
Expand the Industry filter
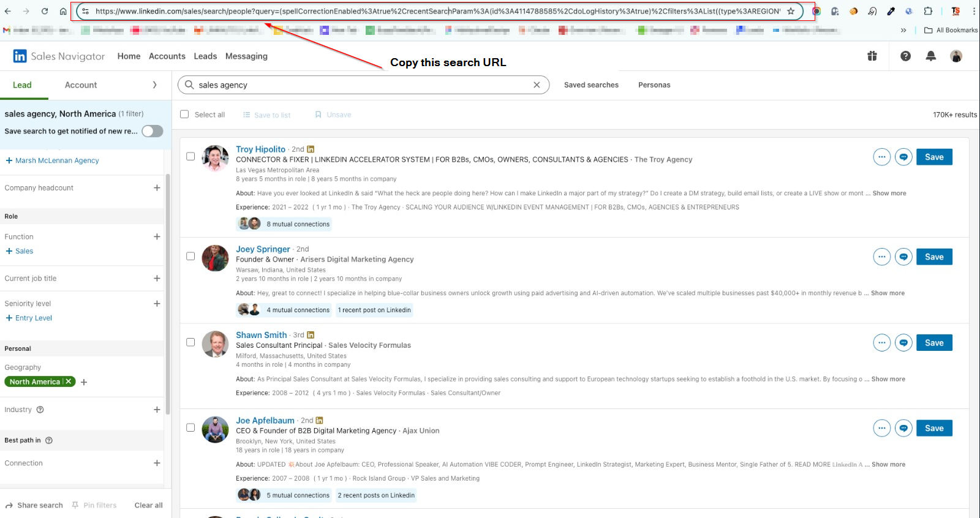(x=157, y=410)
